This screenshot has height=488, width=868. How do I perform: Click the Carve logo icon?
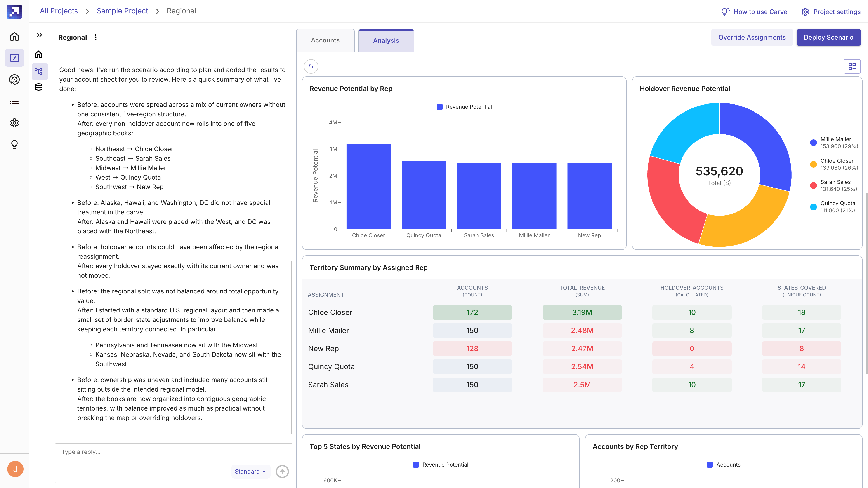click(x=14, y=12)
